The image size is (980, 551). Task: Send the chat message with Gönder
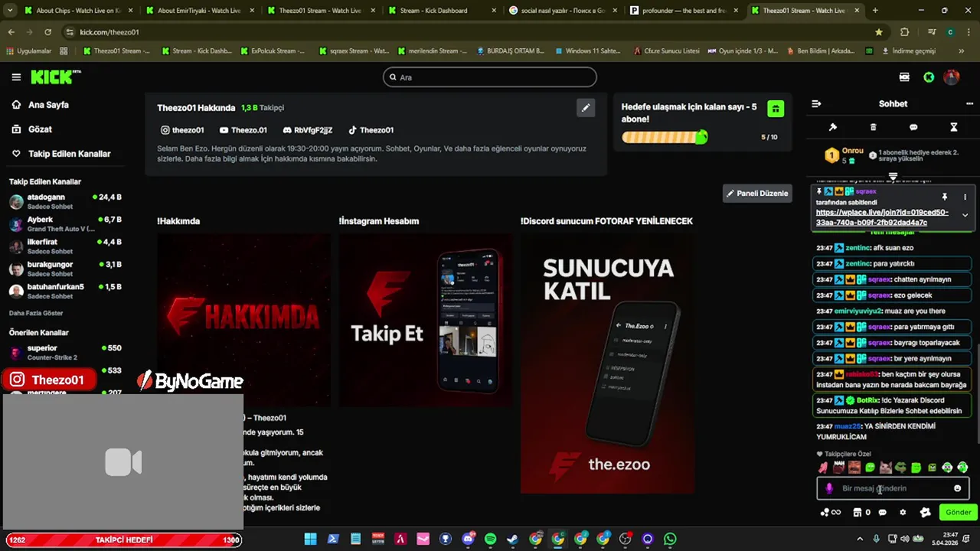pyautogui.click(x=958, y=513)
